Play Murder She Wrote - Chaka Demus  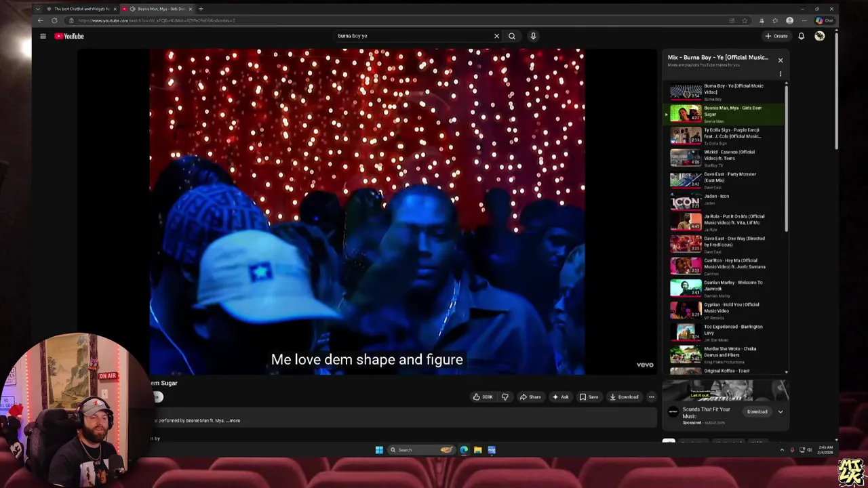point(724,354)
